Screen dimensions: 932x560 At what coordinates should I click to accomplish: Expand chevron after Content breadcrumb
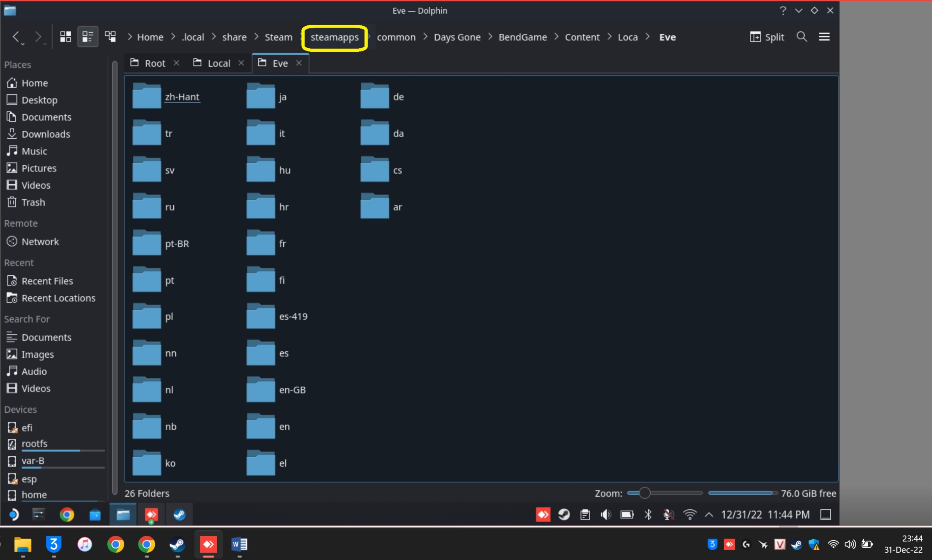tap(609, 37)
